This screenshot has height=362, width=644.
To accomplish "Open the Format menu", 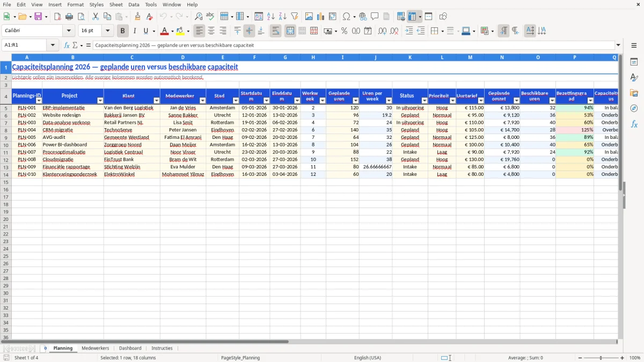I will 75,4.
